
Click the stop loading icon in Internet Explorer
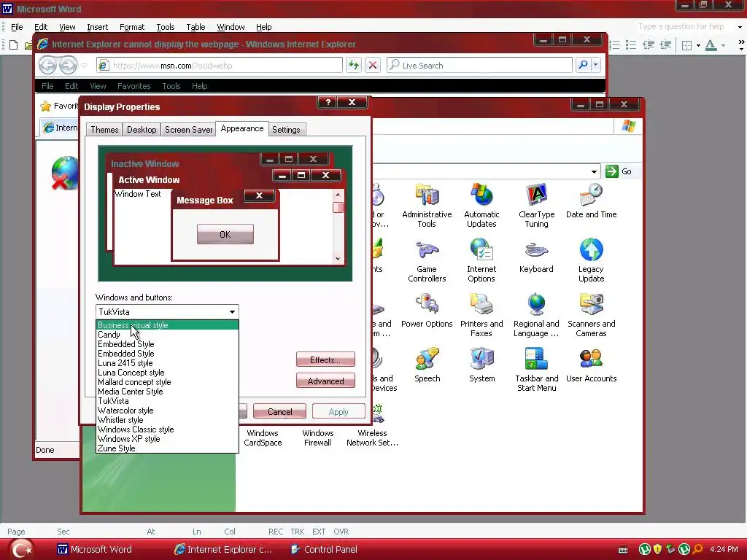click(373, 65)
